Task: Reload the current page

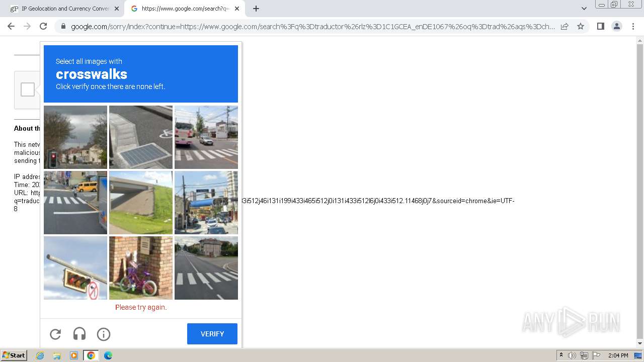Action: [43, 26]
